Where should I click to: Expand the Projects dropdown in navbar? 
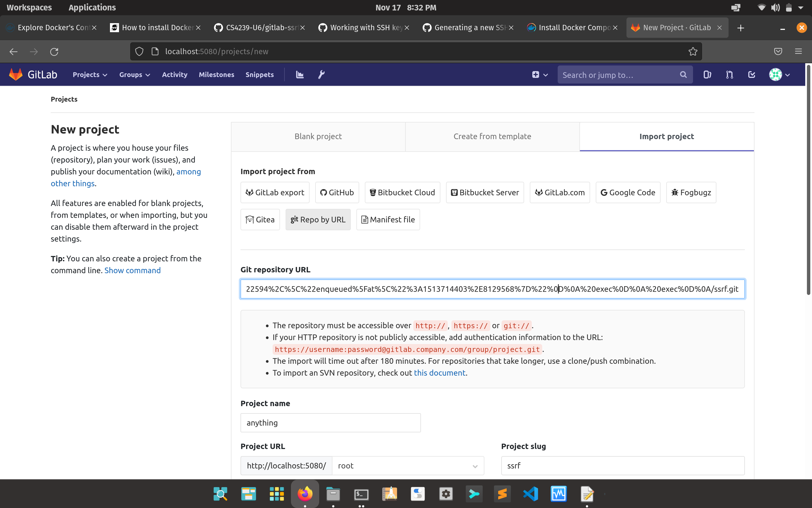[x=90, y=75]
